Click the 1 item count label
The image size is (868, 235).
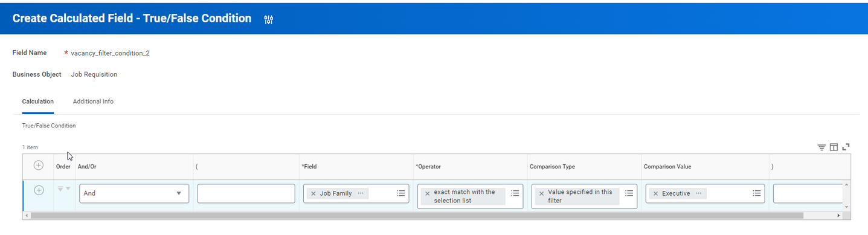click(x=30, y=147)
